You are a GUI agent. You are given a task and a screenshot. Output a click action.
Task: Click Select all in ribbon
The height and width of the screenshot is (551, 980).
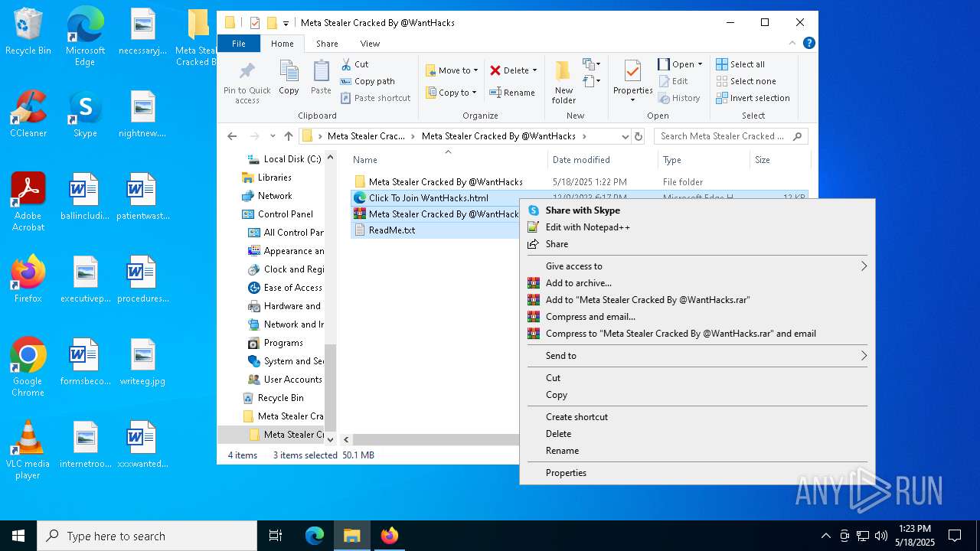(x=740, y=64)
